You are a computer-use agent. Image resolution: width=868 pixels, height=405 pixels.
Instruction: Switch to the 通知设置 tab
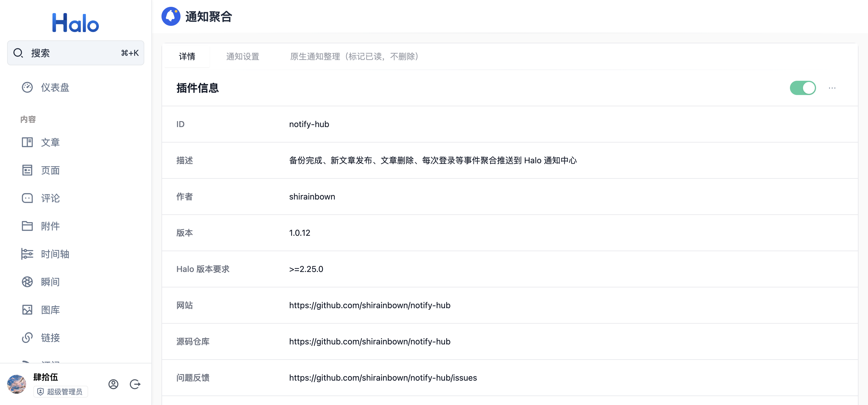point(243,56)
